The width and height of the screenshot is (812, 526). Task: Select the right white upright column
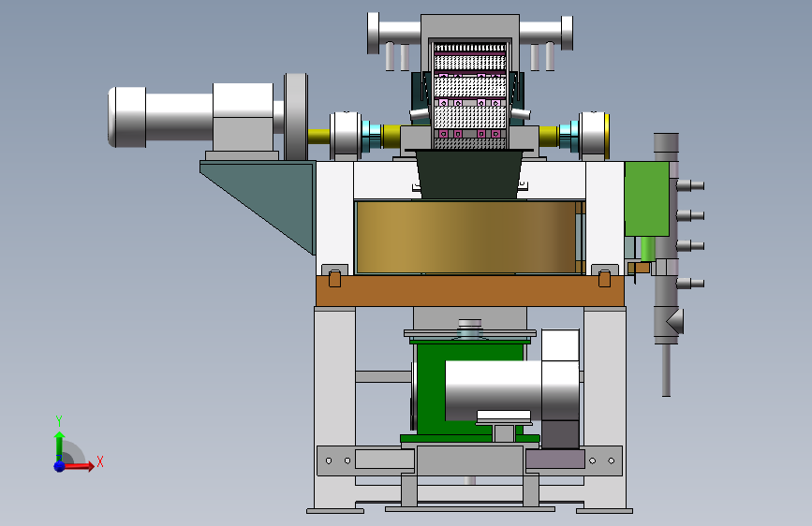[x=605, y=217]
